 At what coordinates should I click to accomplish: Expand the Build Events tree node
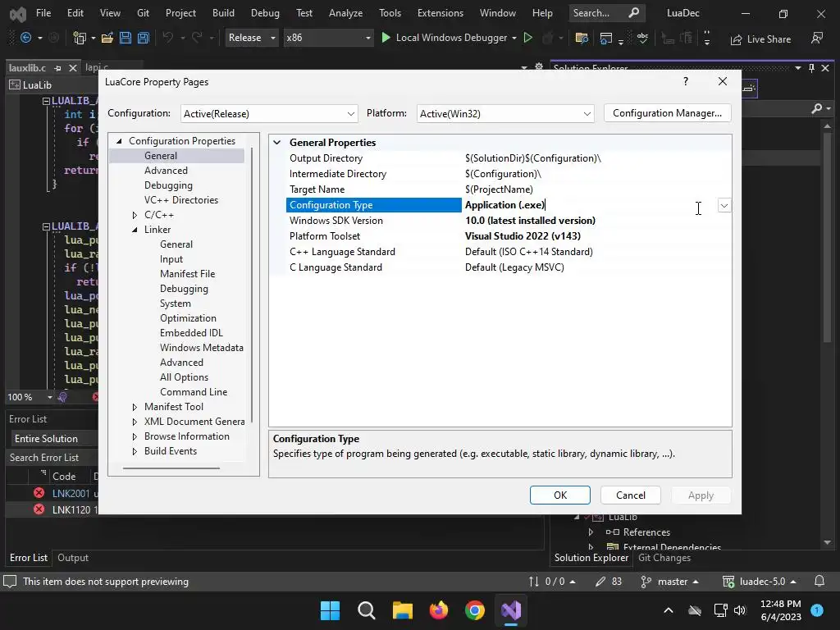point(135,452)
